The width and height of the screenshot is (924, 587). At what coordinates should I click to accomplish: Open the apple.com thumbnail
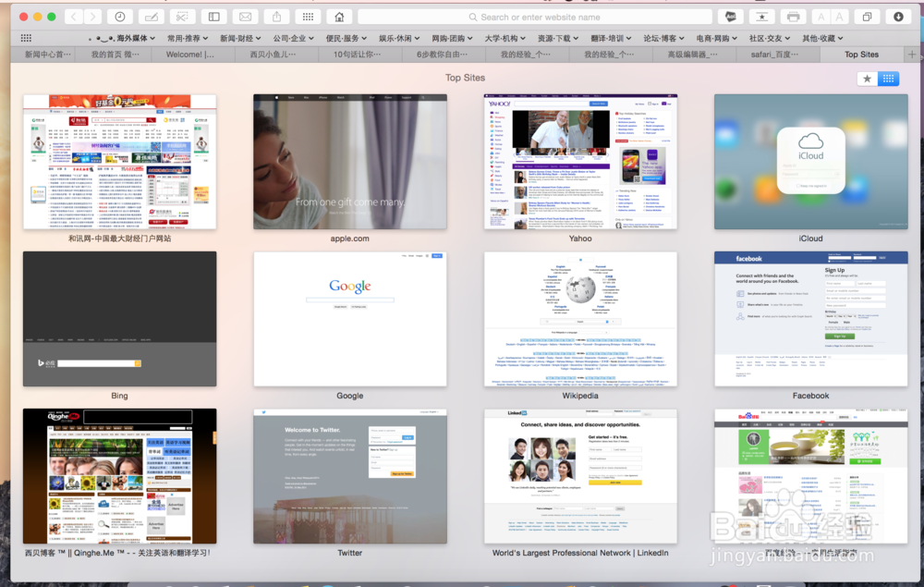350,162
